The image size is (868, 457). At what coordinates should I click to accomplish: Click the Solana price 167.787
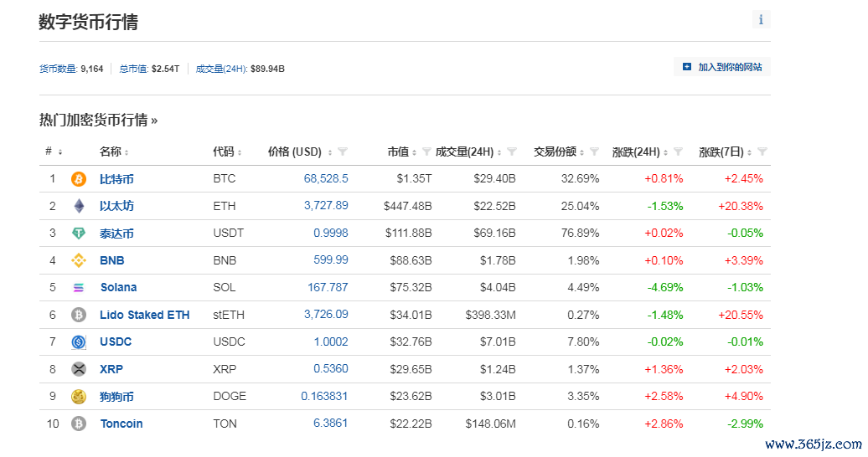click(328, 287)
